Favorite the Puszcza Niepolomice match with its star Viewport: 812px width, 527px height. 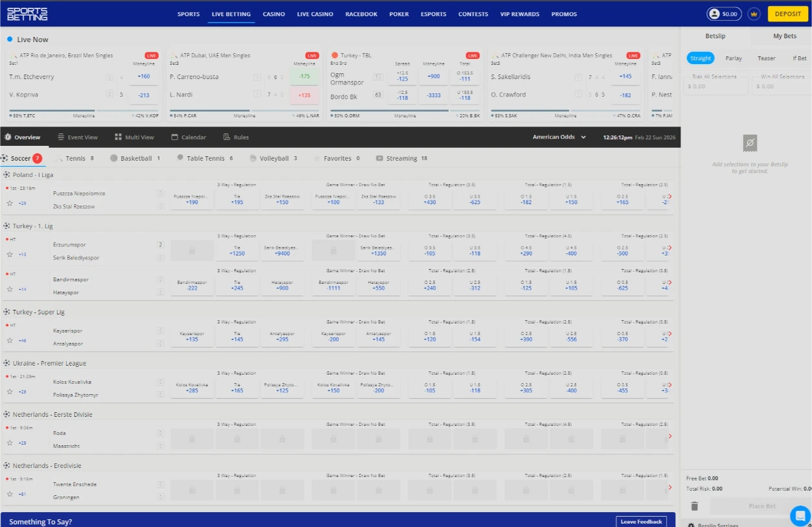[x=10, y=203]
